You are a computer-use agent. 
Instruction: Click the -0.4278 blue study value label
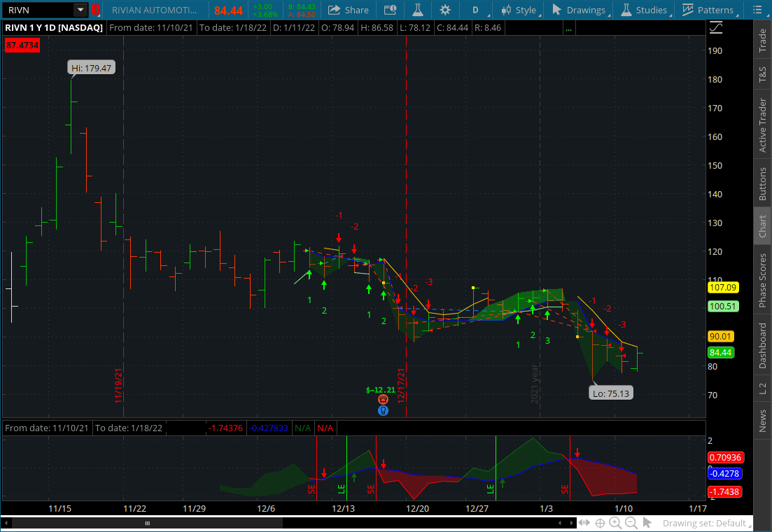[x=725, y=473]
